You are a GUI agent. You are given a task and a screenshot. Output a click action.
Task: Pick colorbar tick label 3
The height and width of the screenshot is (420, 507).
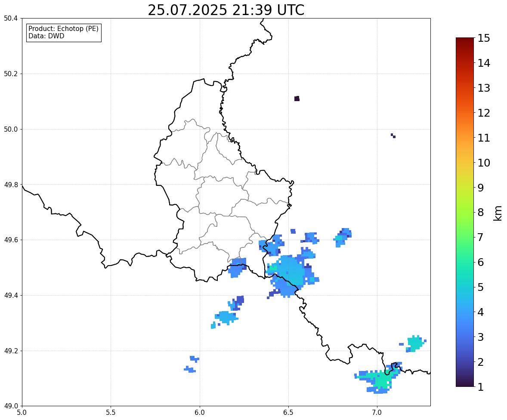point(480,337)
